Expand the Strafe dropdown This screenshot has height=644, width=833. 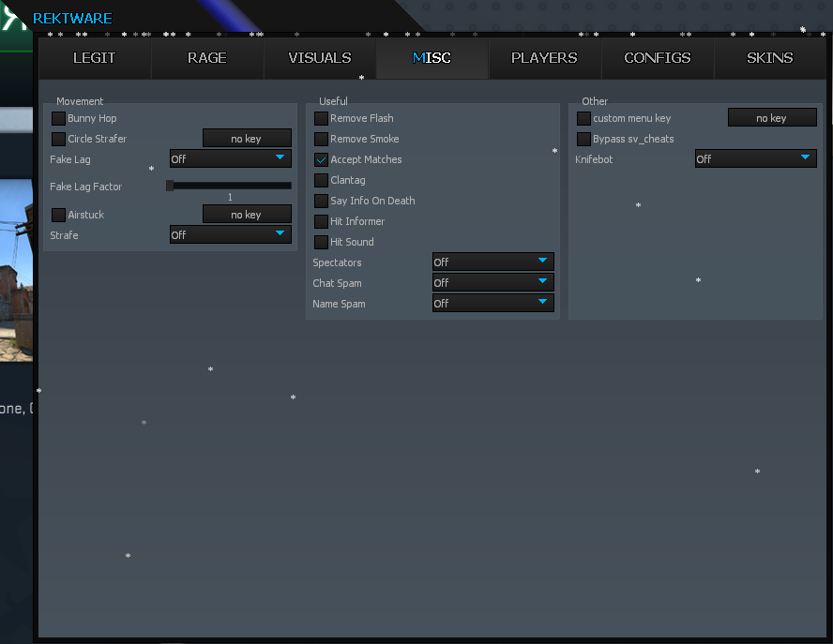click(x=231, y=234)
